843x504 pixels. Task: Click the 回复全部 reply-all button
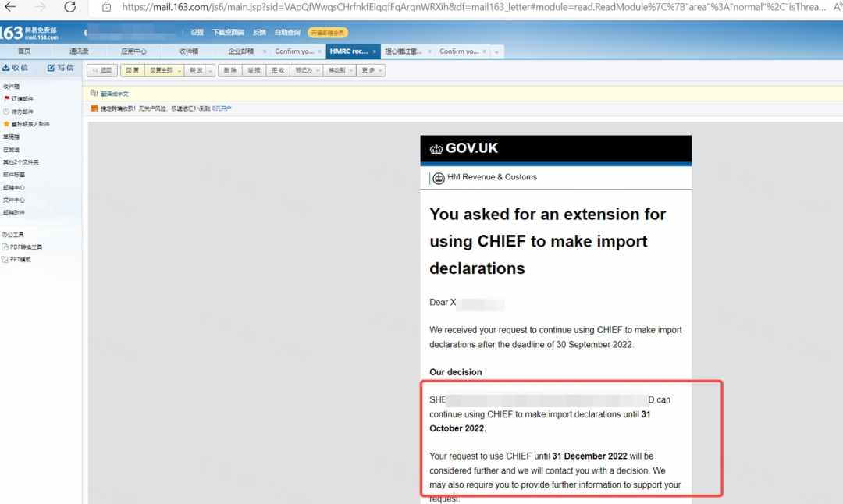coord(160,70)
